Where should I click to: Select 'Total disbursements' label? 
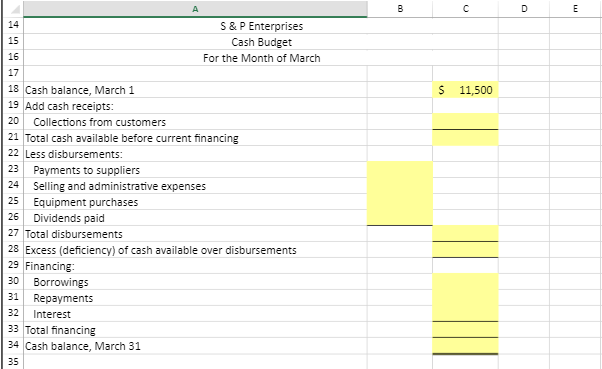tap(74, 234)
